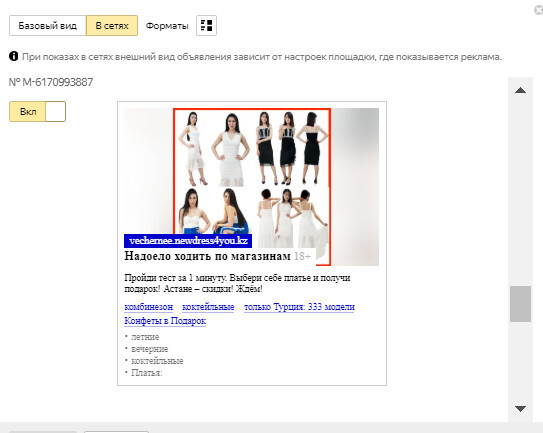
Task: Click the ad headline Надоело ходить по магазинам
Action: pos(207,256)
